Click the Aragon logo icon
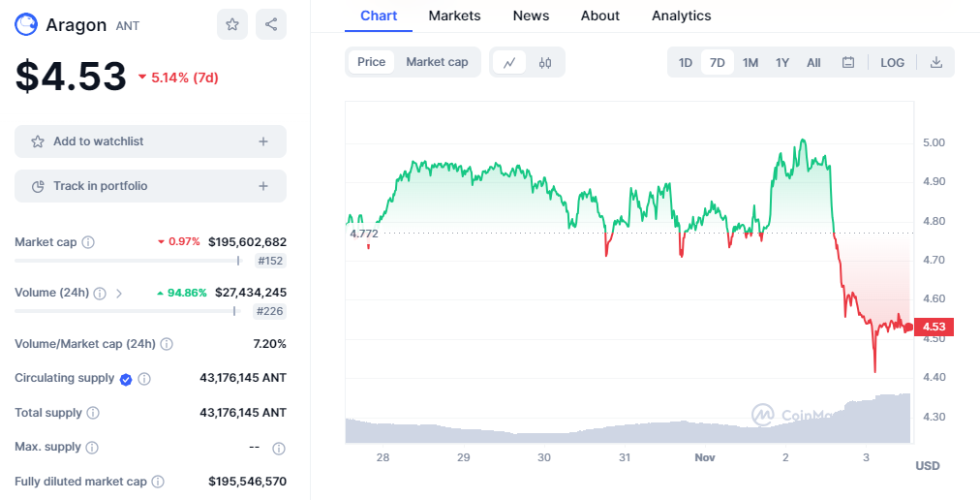980x500 pixels. click(26, 25)
